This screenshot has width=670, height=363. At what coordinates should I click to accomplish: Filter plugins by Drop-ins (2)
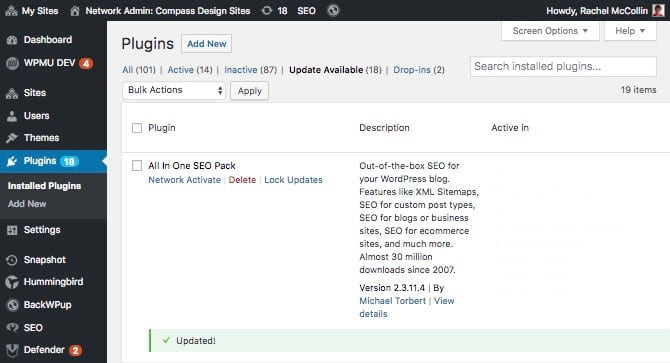[x=419, y=70]
